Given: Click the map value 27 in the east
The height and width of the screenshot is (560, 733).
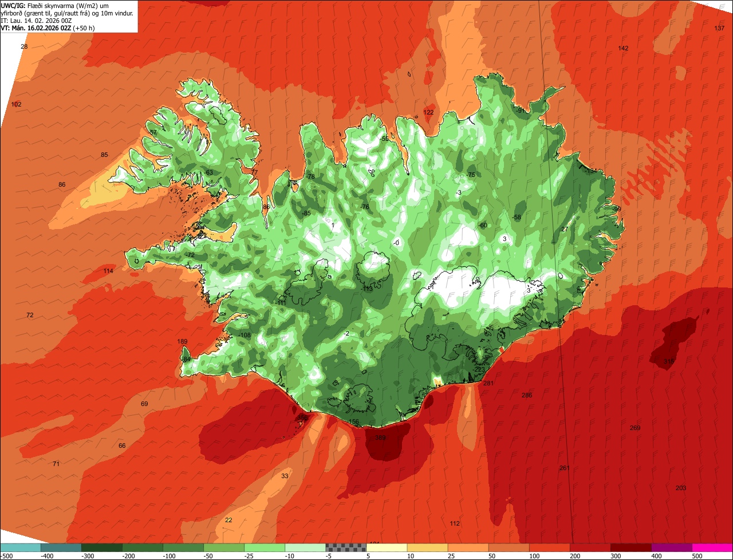Looking at the screenshot, I should click(x=565, y=229).
